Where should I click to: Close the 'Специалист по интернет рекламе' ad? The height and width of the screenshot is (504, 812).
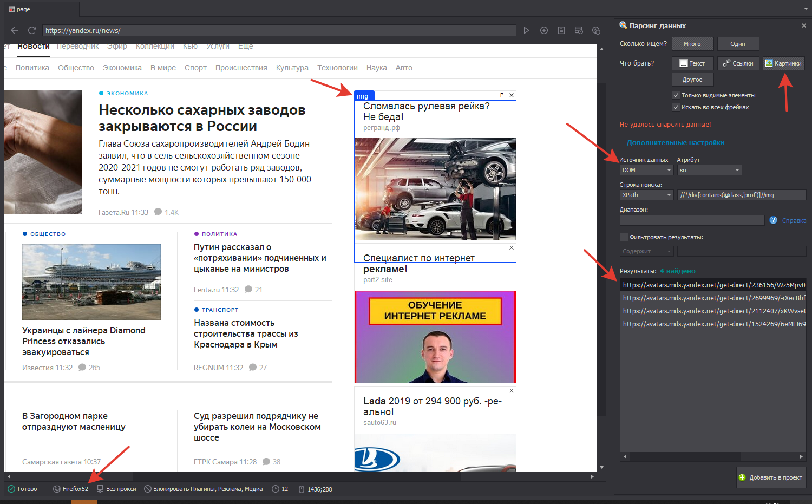[x=512, y=247]
